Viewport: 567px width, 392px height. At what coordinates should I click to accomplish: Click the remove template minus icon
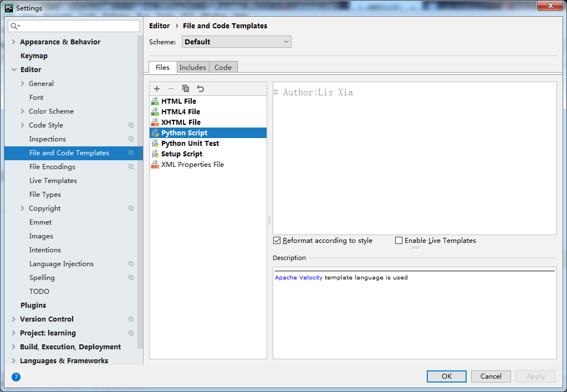(171, 89)
